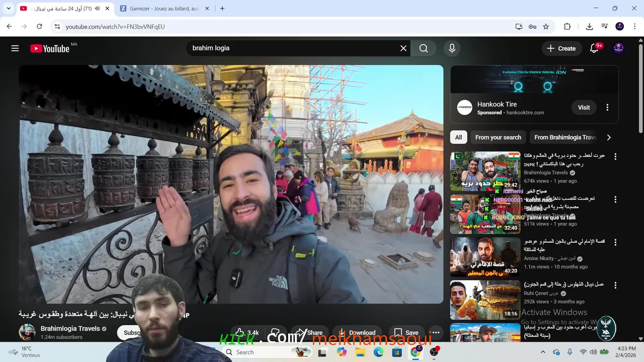Open the tab search dropdown arrow
644x362 pixels.
9,9
